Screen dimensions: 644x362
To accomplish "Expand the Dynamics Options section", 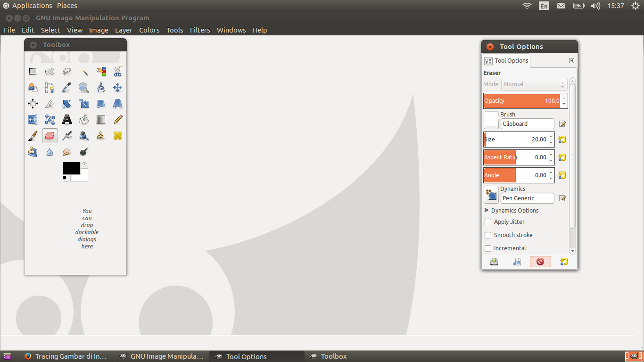I will (487, 210).
